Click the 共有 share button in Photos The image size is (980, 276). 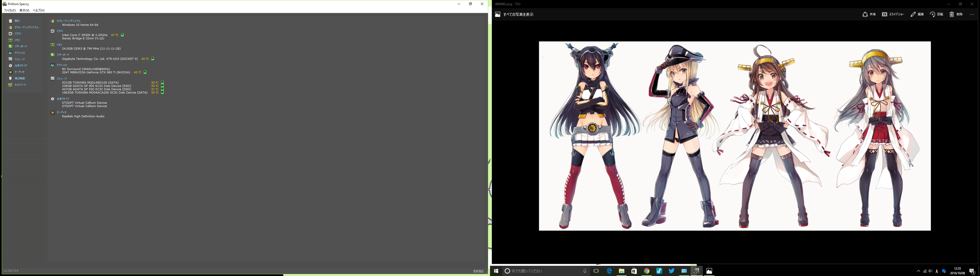(x=869, y=15)
